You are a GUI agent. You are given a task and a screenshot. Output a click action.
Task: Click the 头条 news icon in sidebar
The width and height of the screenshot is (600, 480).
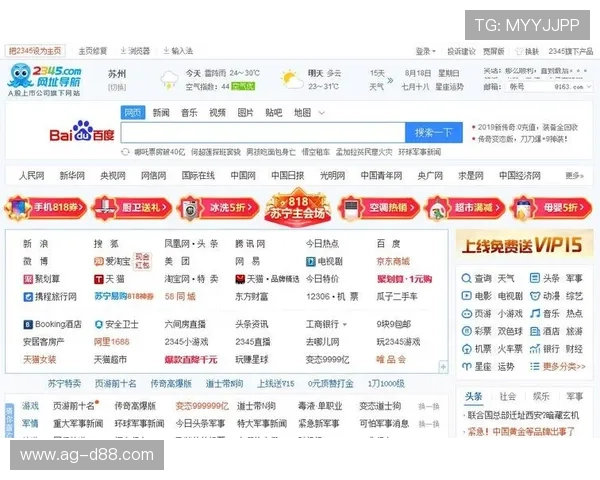[535, 278]
